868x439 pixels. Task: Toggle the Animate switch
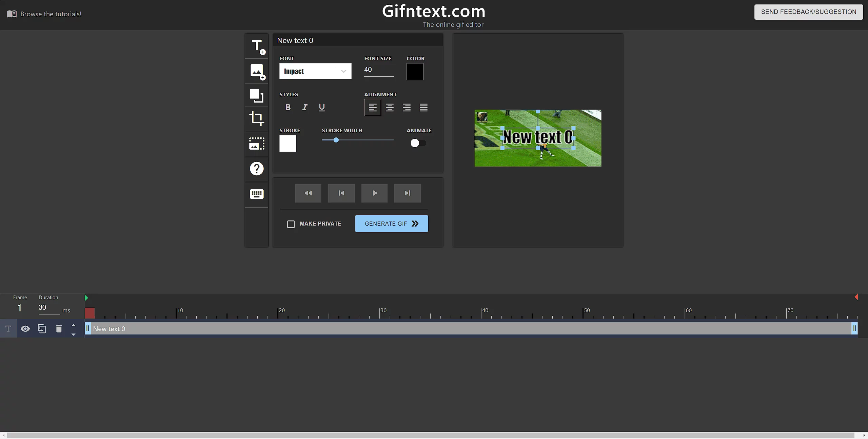coord(418,143)
